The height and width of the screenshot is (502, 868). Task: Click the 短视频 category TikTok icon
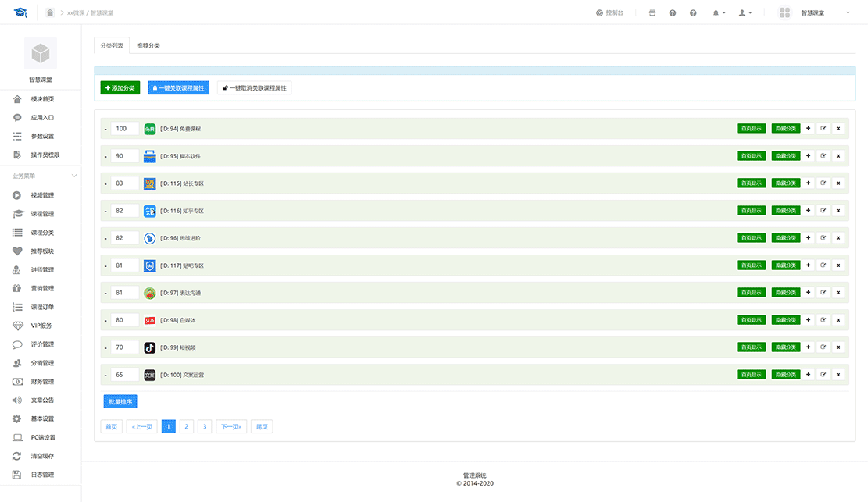point(150,347)
